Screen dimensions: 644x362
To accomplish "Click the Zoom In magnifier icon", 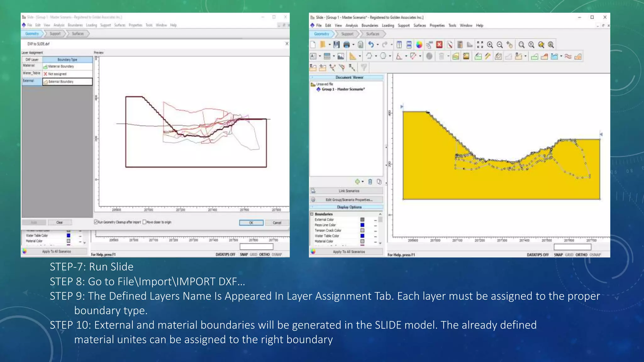I will tap(490, 45).
